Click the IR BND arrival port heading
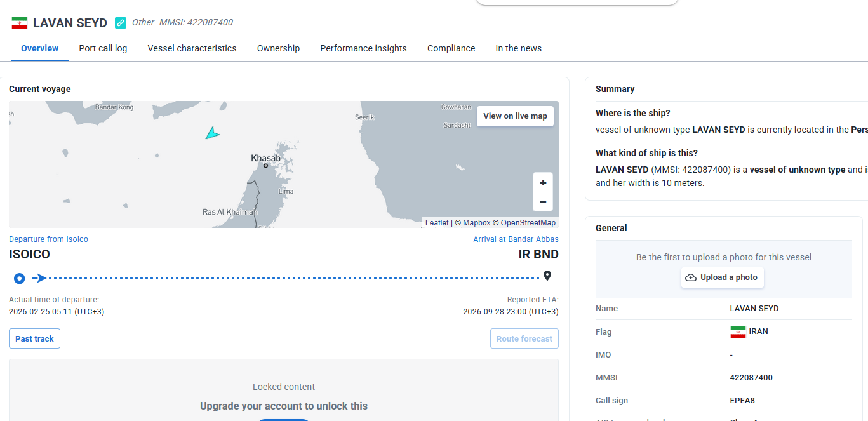Screen dimensions: 868x421 point(538,255)
